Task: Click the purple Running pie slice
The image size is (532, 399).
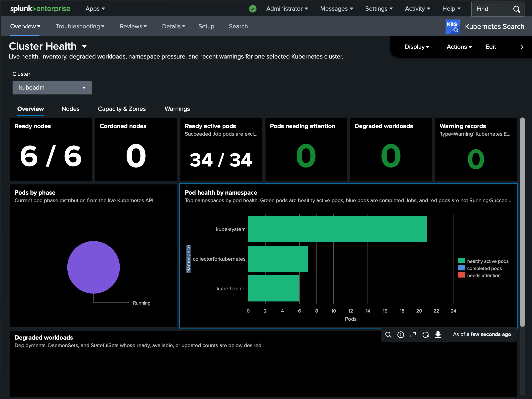Action: tap(94, 267)
